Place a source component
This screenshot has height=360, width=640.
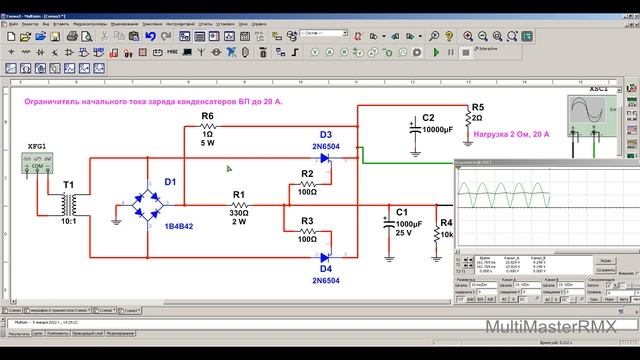point(11,52)
